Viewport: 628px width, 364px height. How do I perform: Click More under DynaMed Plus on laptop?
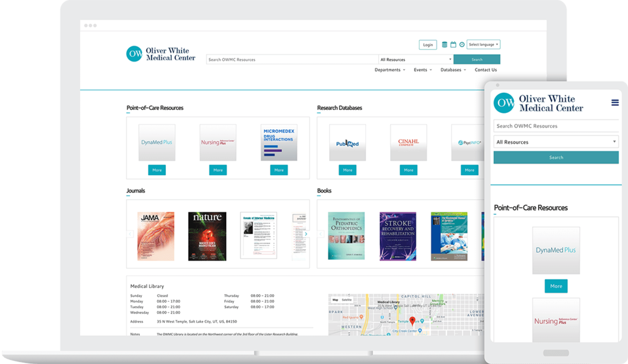156,170
